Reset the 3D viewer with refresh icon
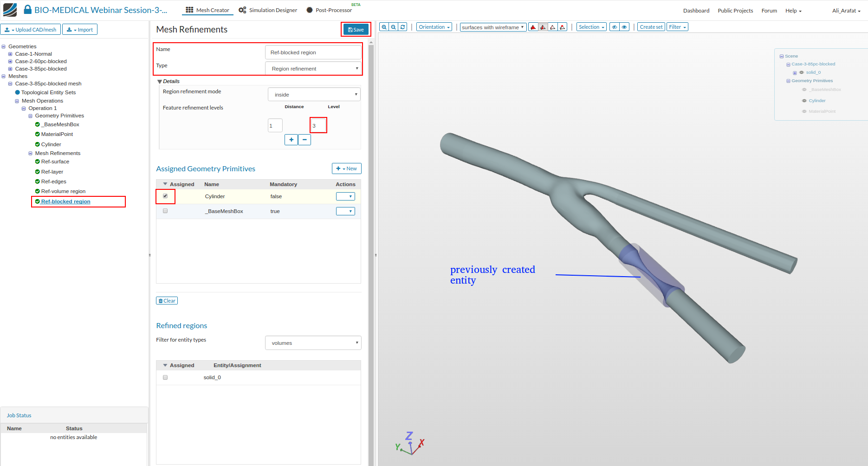This screenshot has height=466, width=868. coord(403,27)
